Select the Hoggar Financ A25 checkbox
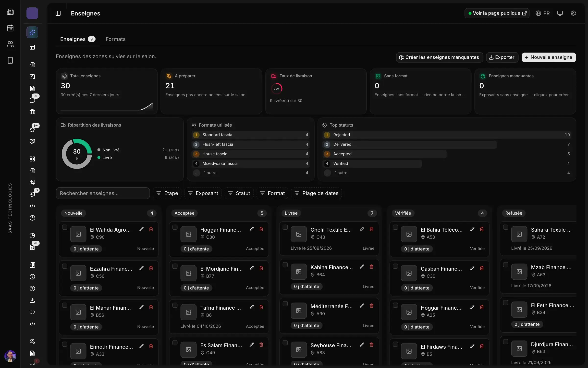 [x=395, y=305]
